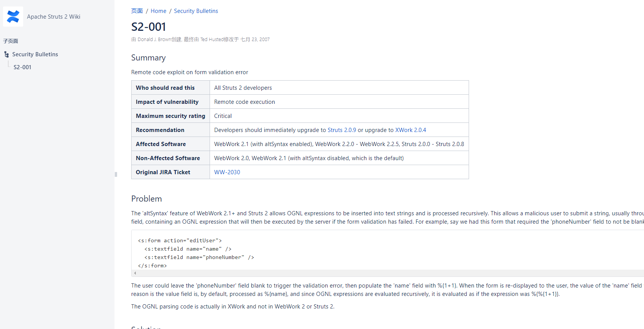Viewport: 644px width, 329px height.
Task: Open Security Bulletins in the sidebar
Action: pos(35,54)
